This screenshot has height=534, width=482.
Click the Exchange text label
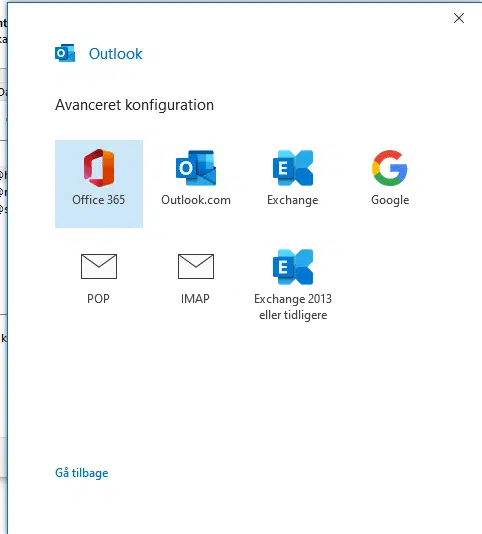tap(293, 200)
